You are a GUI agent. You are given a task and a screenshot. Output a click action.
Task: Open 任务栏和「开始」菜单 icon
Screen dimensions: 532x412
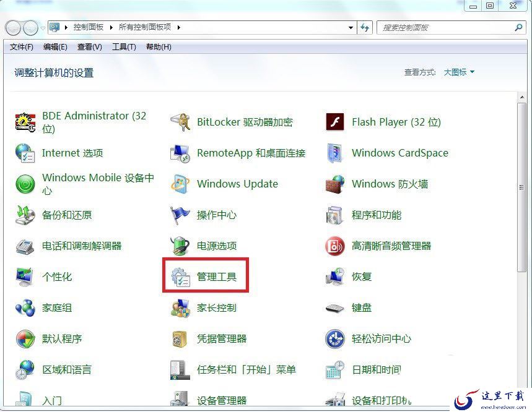click(180, 370)
